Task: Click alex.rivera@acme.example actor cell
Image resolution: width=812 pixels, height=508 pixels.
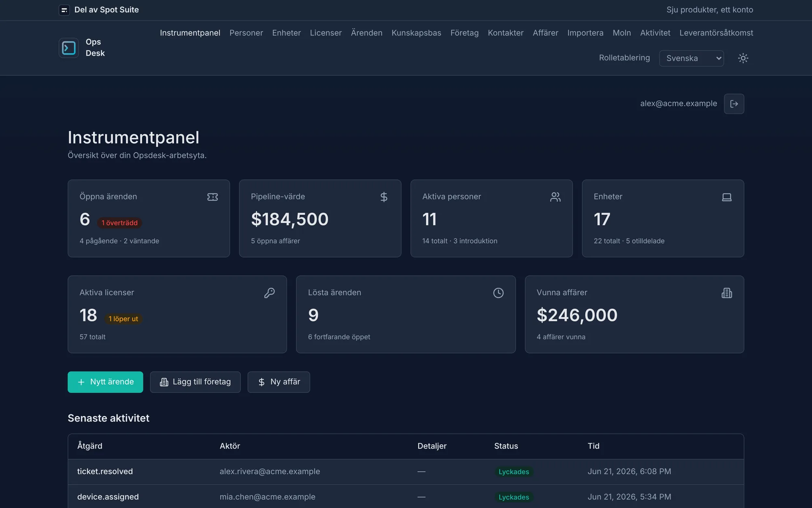Action: click(x=270, y=471)
